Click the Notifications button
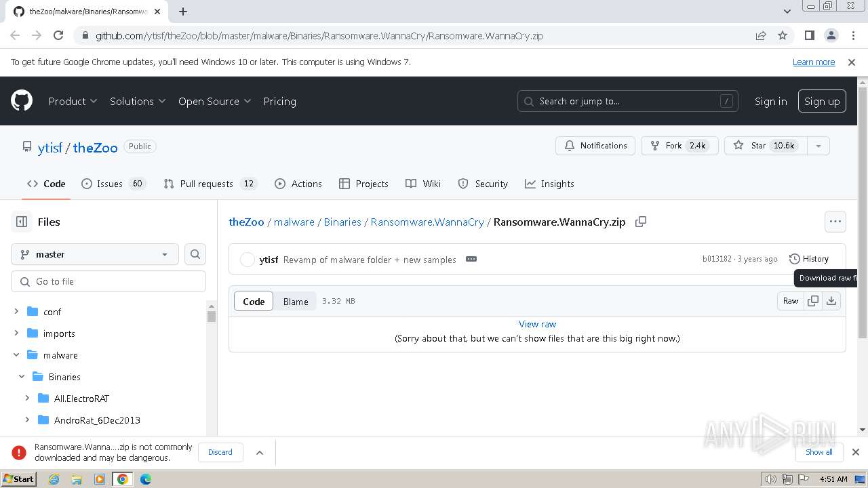The width and height of the screenshot is (868, 488). coord(595,146)
